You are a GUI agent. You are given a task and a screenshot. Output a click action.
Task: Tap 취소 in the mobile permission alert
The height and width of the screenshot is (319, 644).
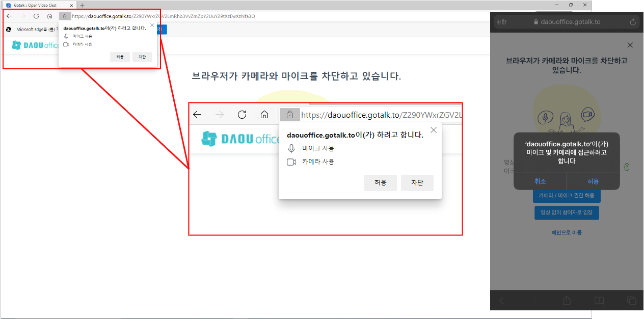pyautogui.click(x=540, y=181)
